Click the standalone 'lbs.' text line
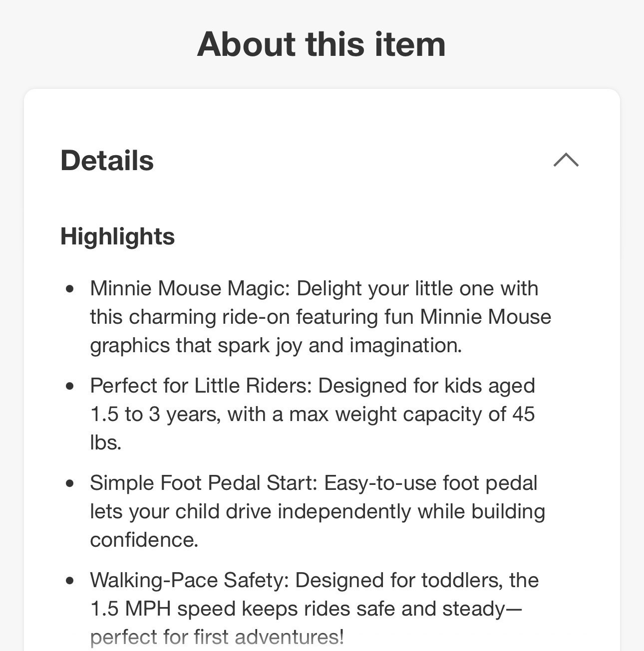This screenshot has width=644, height=651. pos(106,442)
